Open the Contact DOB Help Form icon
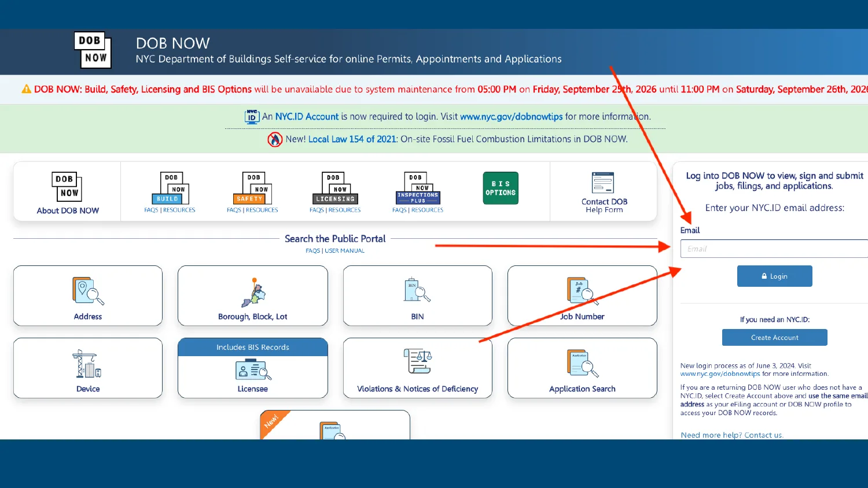Image resolution: width=868 pixels, height=488 pixels. (x=602, y=183)
